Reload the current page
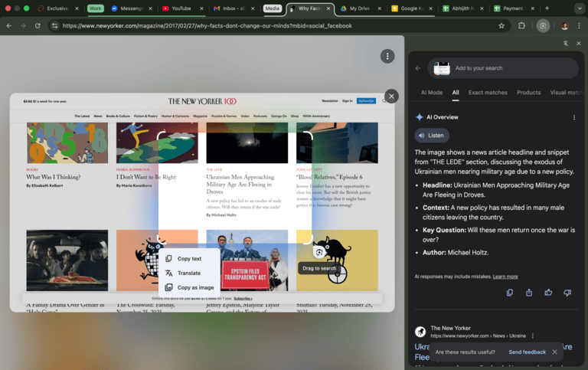The width and height of the screenshot is (588, 370). (38, 26)
